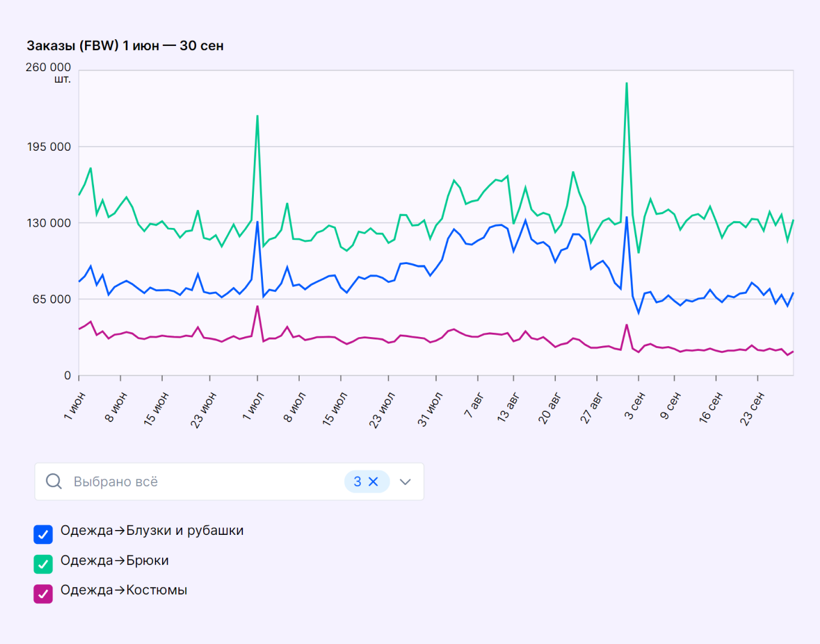
Task: Click the magnifier search icon
Action: click(x=54, y=481)
